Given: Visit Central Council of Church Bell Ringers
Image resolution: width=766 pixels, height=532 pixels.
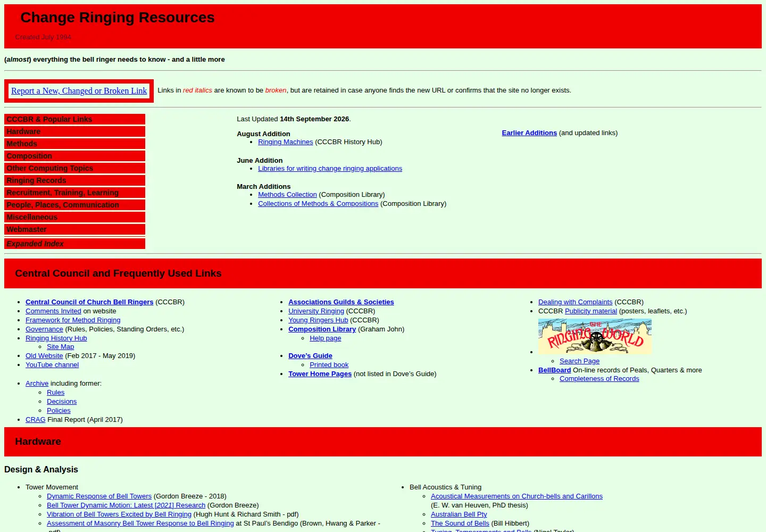Looking at the screenshot, I should pos(89,302).
